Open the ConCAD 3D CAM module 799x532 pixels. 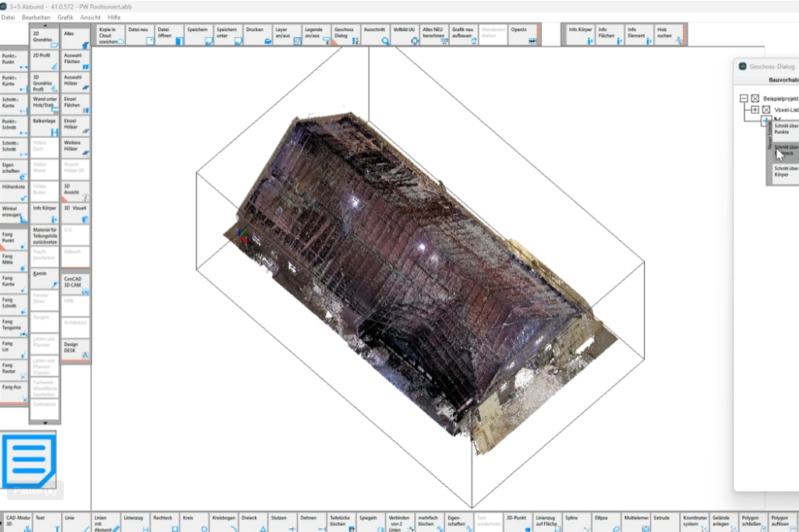75,281
